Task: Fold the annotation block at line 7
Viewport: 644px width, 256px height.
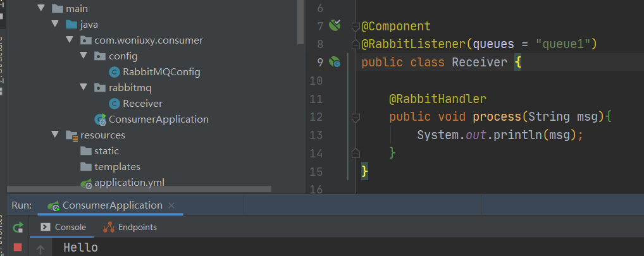Action: tap(356, 27)
